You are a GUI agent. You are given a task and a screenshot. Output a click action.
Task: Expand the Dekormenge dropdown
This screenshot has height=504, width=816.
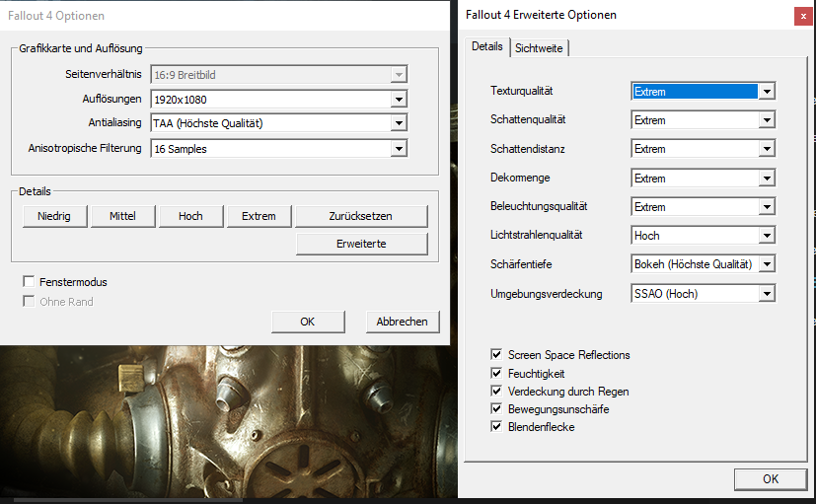click(x=704, y=178)
